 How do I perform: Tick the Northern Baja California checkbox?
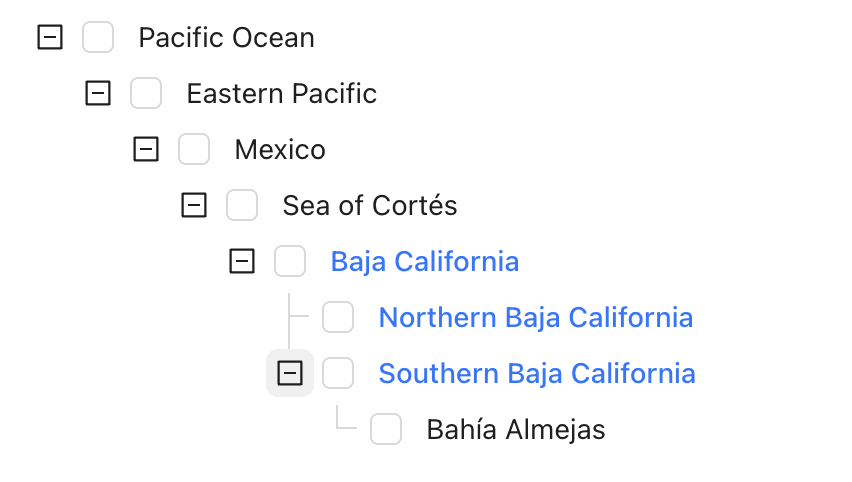pos(338,318)
